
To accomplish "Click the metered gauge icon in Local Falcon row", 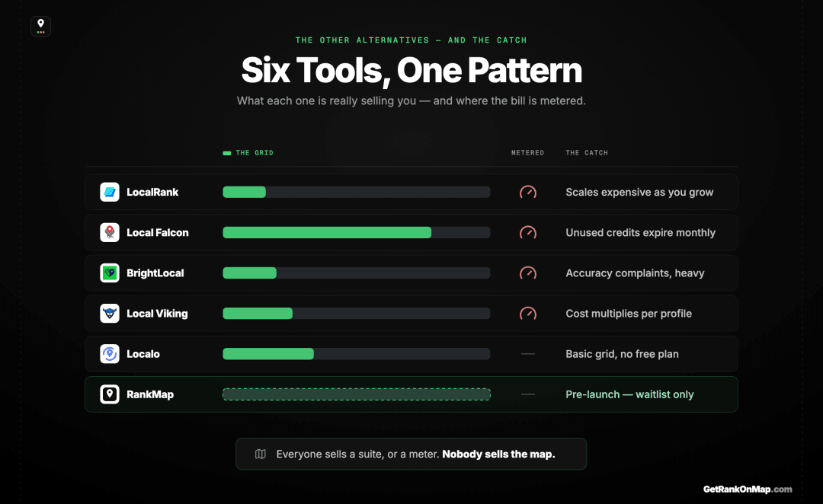I will tap(528, 232).
